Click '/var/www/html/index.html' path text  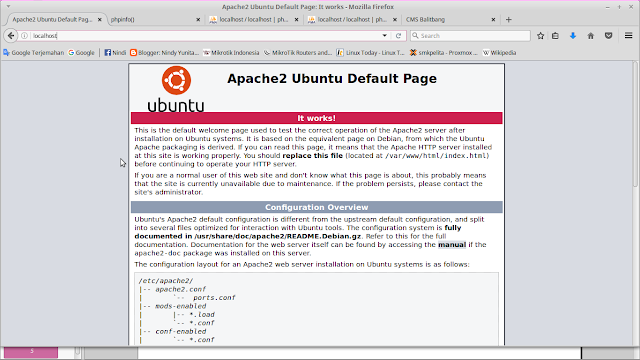pos(436,156)
